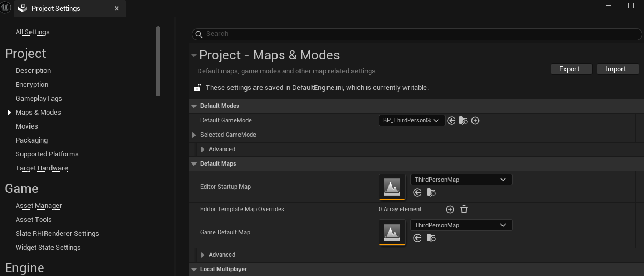This screenshot has width=644, height=276.
Task: Use selected asset for Editor Startup Map
Action: tap(417, 192)
